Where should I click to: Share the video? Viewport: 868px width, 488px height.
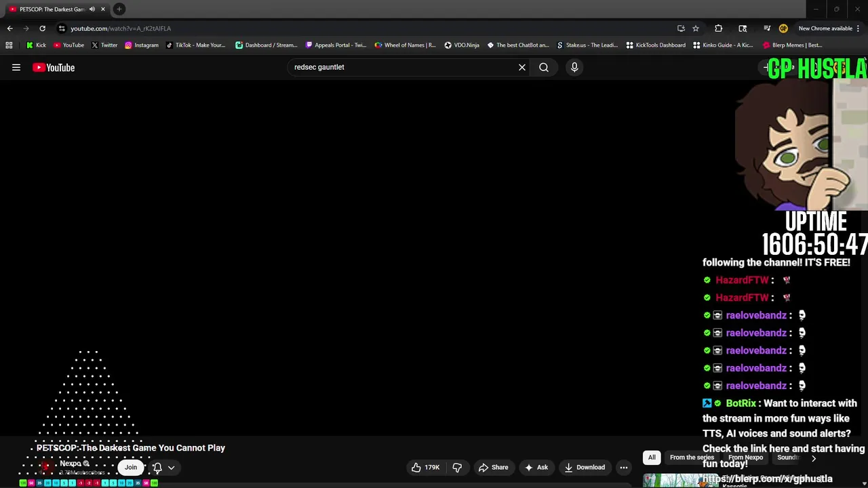pyautogui.click(x=493, y=467)
